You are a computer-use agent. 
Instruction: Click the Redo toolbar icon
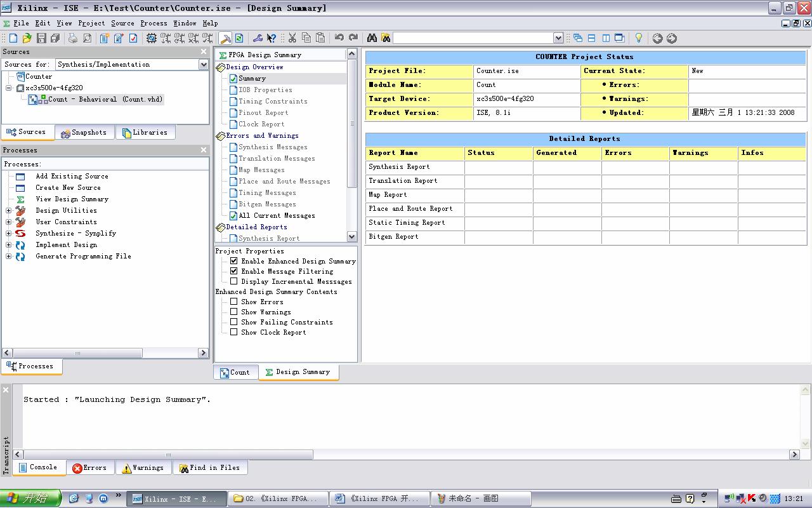pyautogui.click(x=353, y=38)
